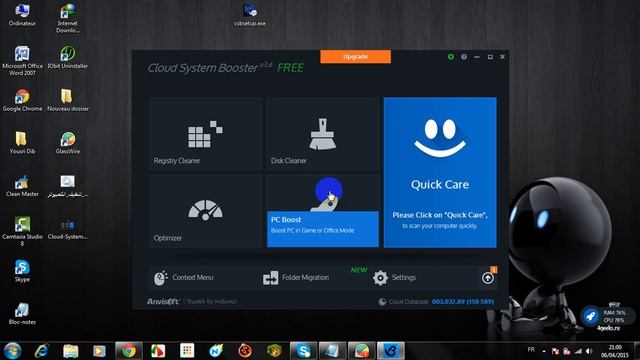This screenshot has width=640, height=360.
Task: Select IObit Uninstaller desktop icon
Action: click(x=68, y=57)
